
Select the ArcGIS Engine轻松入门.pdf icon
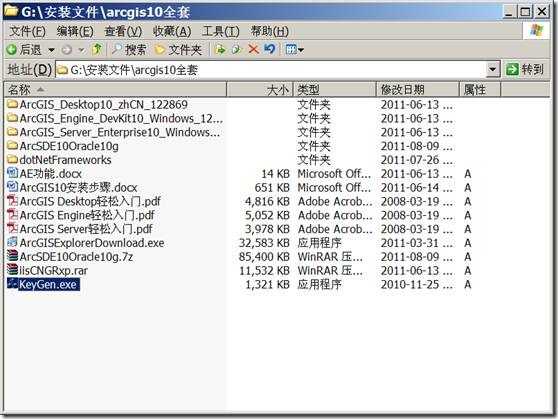(12, 215)
